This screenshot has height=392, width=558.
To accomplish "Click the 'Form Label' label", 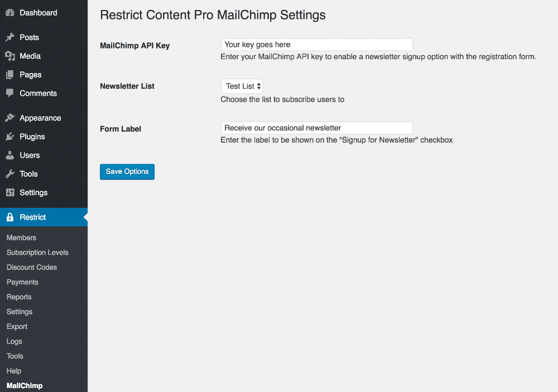I will coord(121,129).
